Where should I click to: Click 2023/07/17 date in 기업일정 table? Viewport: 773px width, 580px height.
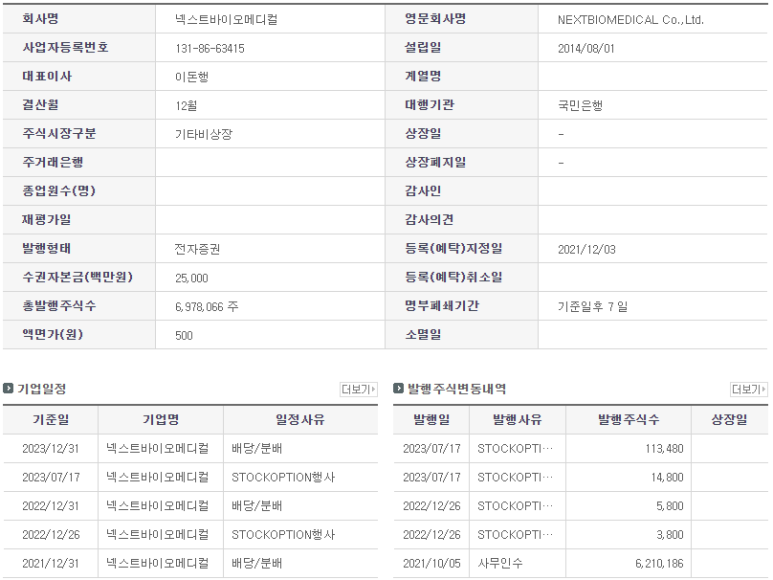(x=51, y=477)
